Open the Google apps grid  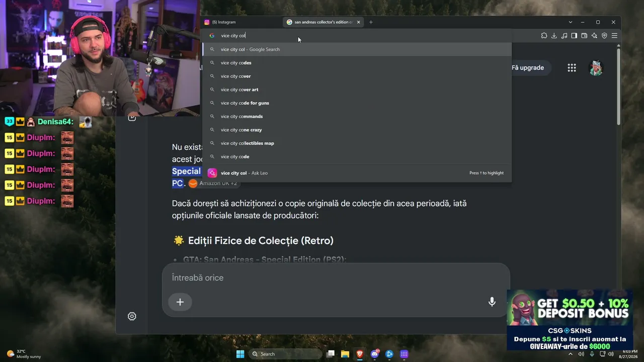pyautogui.click(x=572, y=68)
